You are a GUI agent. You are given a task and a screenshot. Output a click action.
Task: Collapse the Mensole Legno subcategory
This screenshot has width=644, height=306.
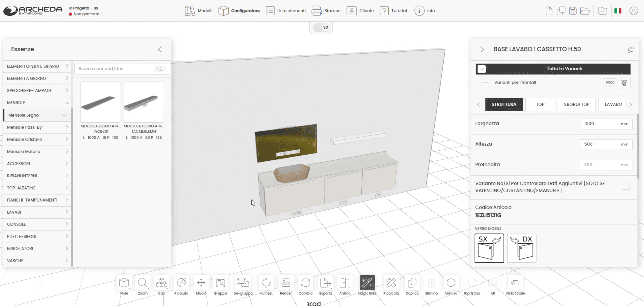pos(65,115)
